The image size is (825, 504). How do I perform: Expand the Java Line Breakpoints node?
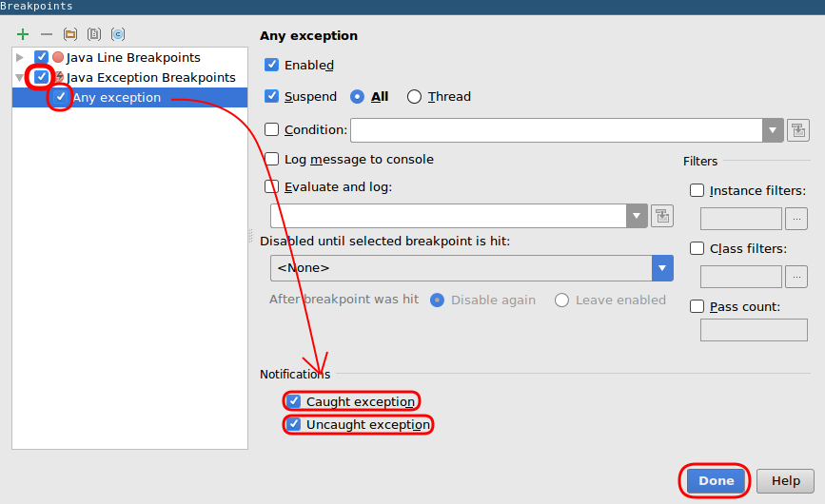point(20,58)
